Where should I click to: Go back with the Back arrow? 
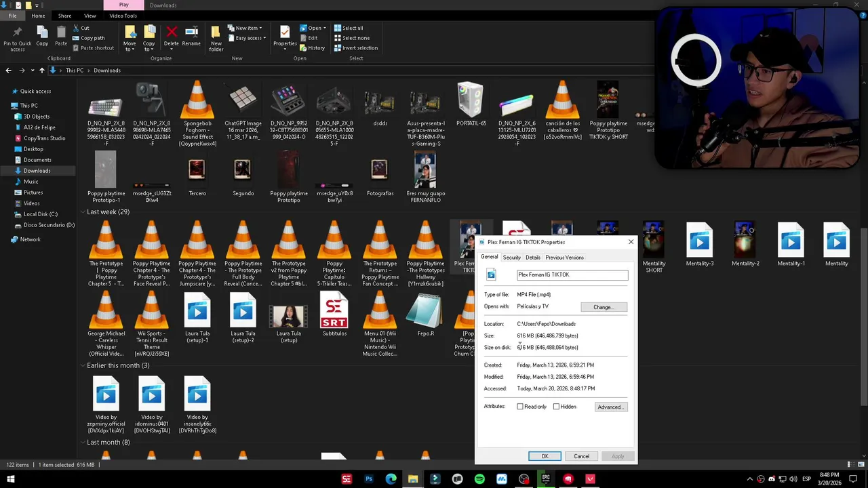(8, 70)
